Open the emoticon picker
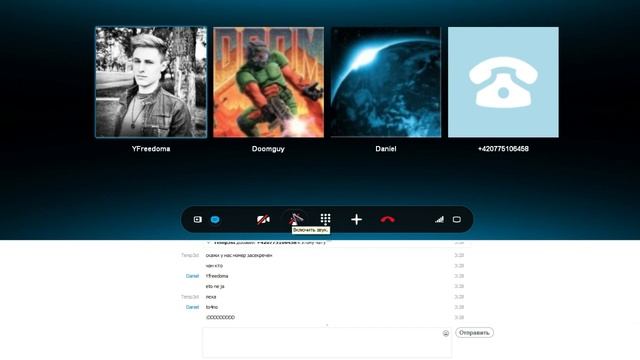640x360 pixels. coord(446,333)
